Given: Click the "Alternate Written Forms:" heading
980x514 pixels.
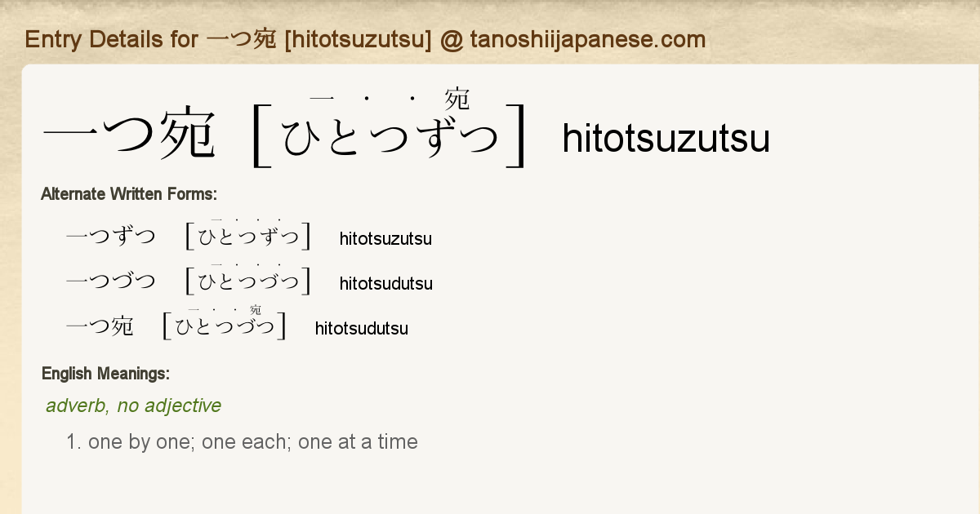Looking at the screenshot, I should pos(128,194).
